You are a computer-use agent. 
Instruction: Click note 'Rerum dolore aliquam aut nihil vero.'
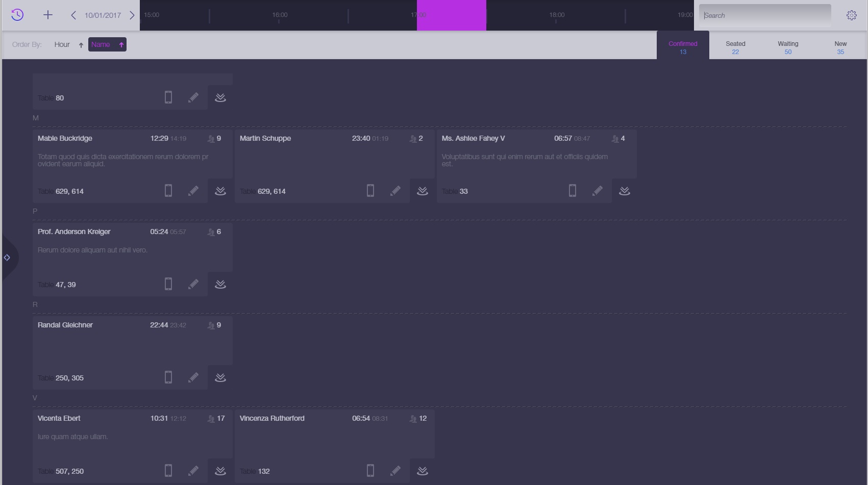[x=92, y=250]
